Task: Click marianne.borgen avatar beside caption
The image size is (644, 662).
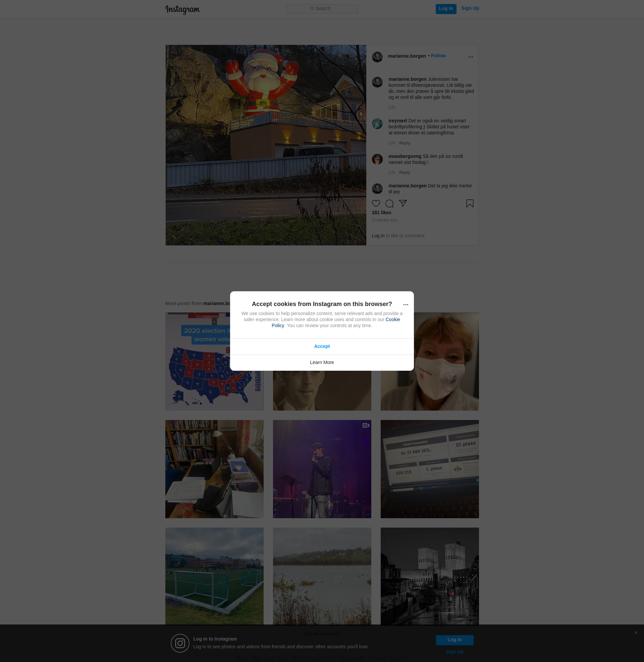Action: (x=377, y=82)
